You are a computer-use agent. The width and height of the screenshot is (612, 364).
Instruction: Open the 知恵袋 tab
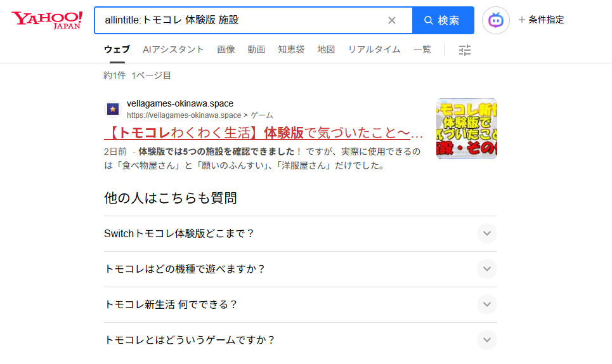click(x=291, y=49)
